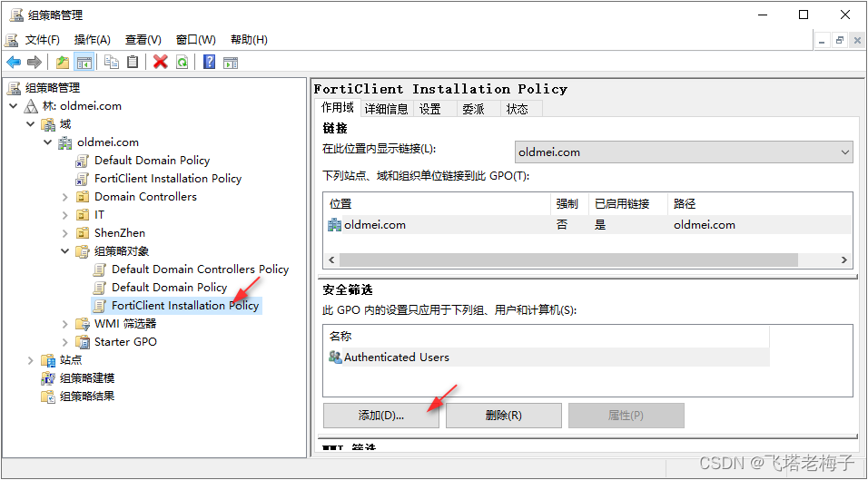The height and width of the screenshot is (480, 868).
Task: Expand the Starter GPO node
Action: coord(64,342)
